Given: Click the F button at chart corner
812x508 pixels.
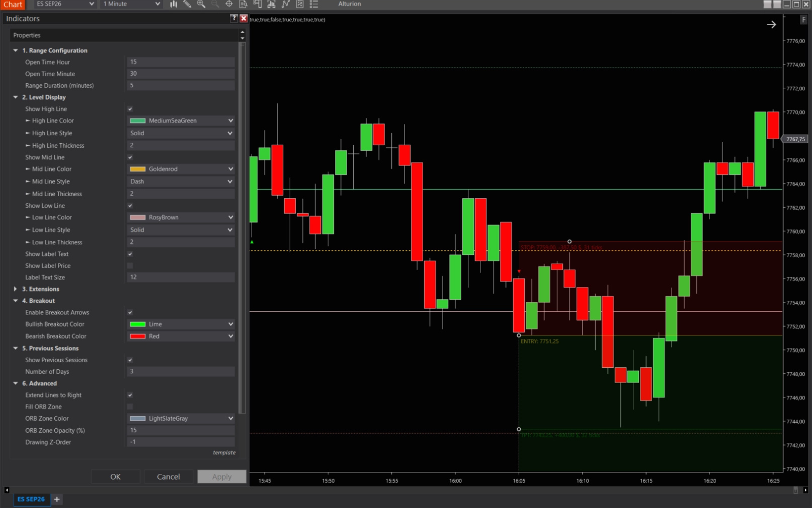Looking at the screenshot, I should point(803,20).
